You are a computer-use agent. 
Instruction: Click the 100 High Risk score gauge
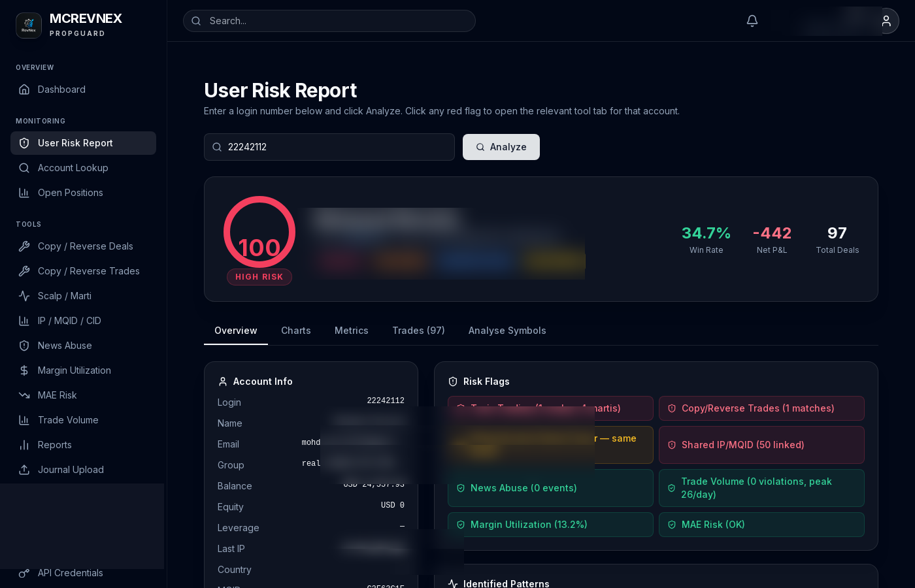coord(259,232)
